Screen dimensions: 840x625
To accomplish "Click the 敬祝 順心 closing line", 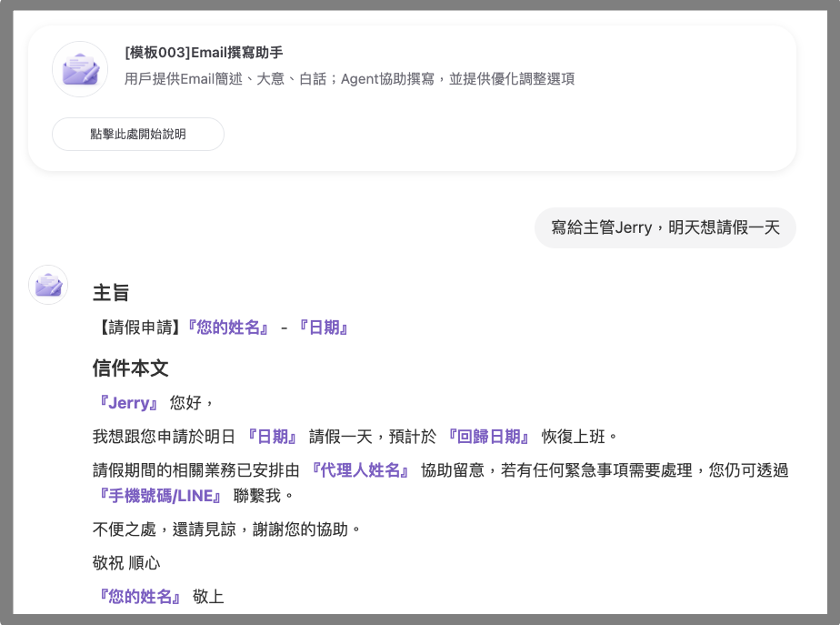I will point(127,564).
